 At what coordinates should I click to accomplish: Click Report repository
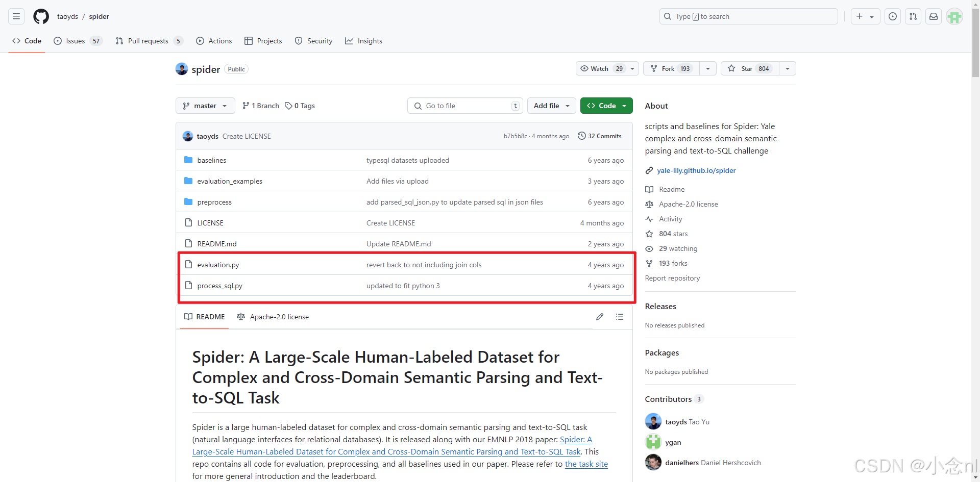pos(672,278)
